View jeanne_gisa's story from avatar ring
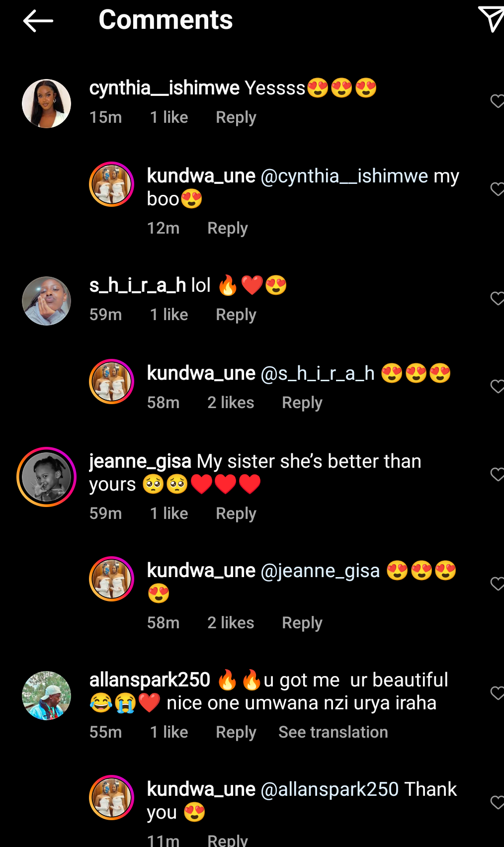This screenshot has height=847, width=504. coord(47,477)
